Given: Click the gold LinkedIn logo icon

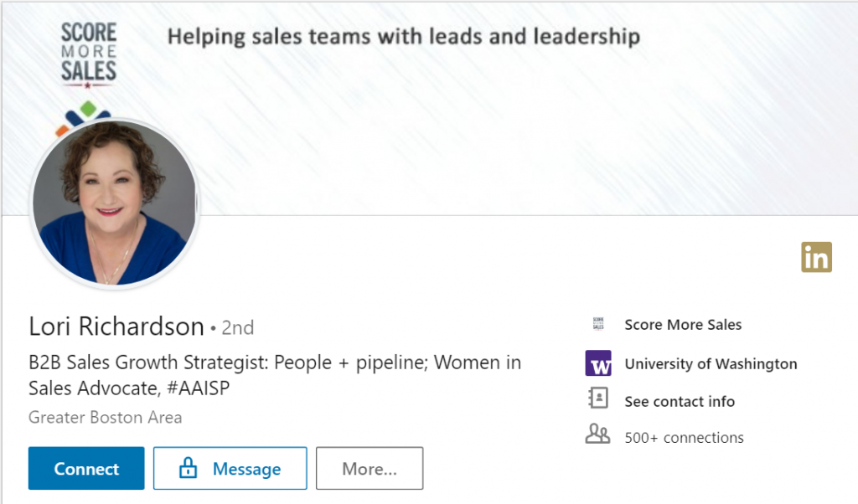Looking at the screenshot, I should [816, 257].
